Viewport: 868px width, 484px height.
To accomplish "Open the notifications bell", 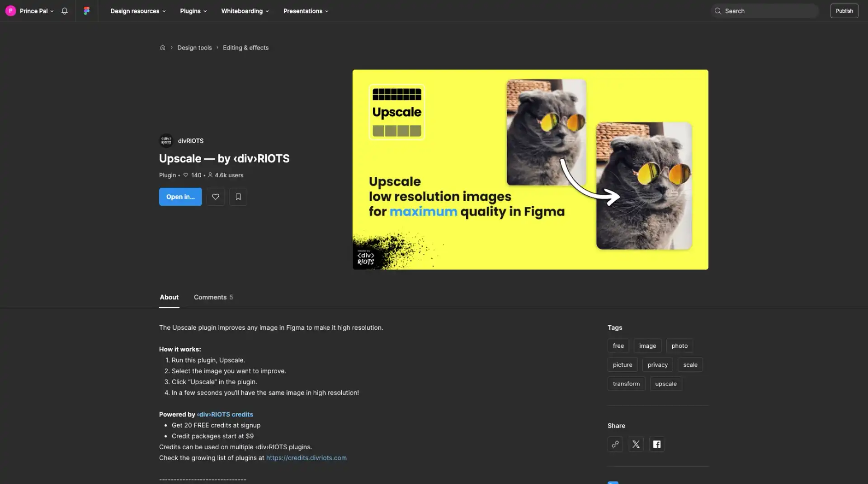I will click(x=65, y=11).
